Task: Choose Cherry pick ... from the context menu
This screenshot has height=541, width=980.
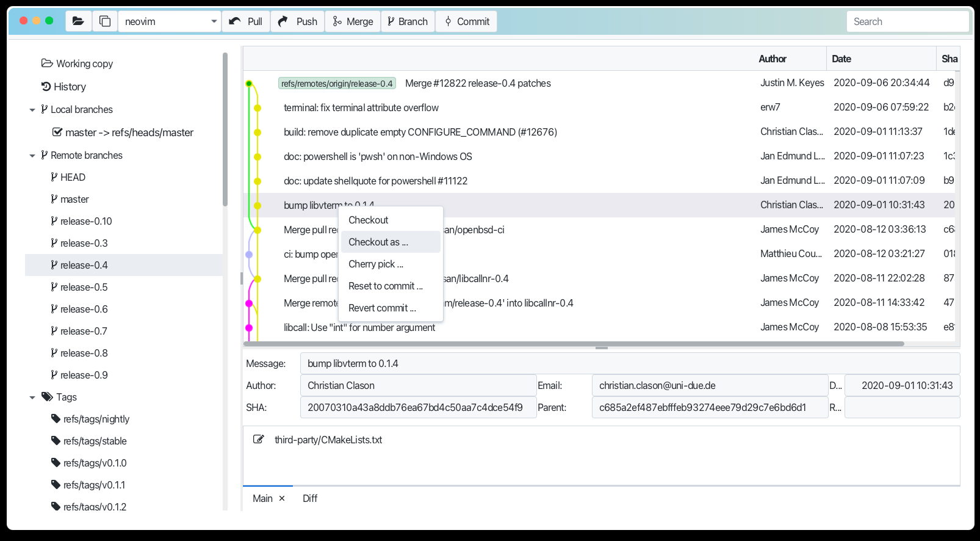Action: point(391,264)
